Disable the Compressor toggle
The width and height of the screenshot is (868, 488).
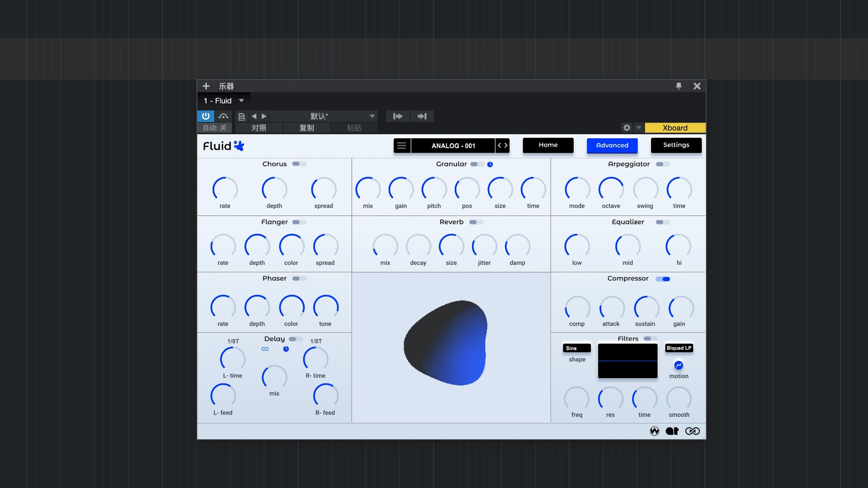[663, 279]
